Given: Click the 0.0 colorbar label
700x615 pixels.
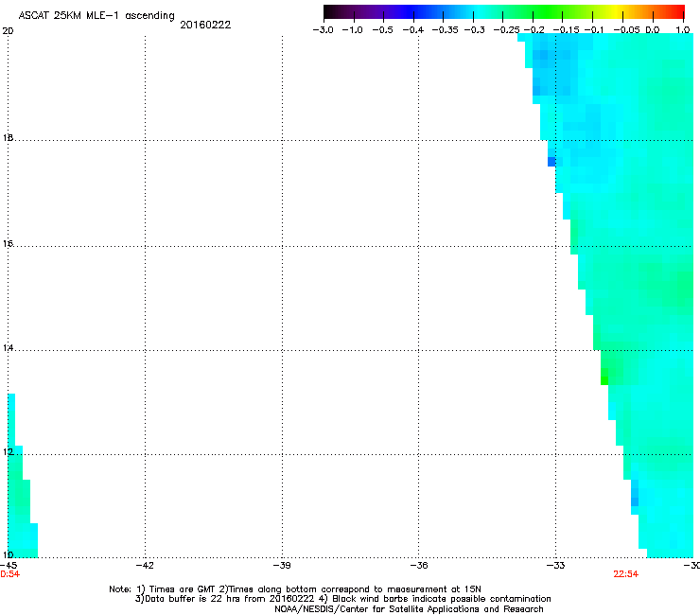Looking at the screenshot, I should [x=653, y=30].
